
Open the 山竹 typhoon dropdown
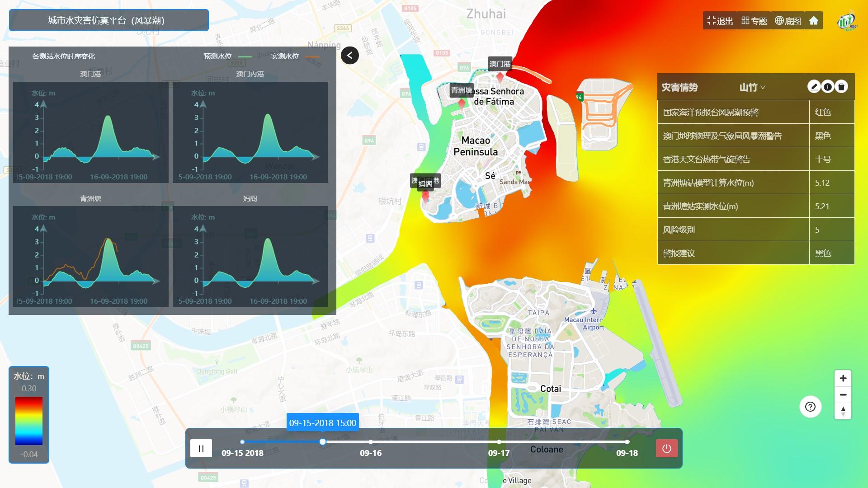click(752, 87)
